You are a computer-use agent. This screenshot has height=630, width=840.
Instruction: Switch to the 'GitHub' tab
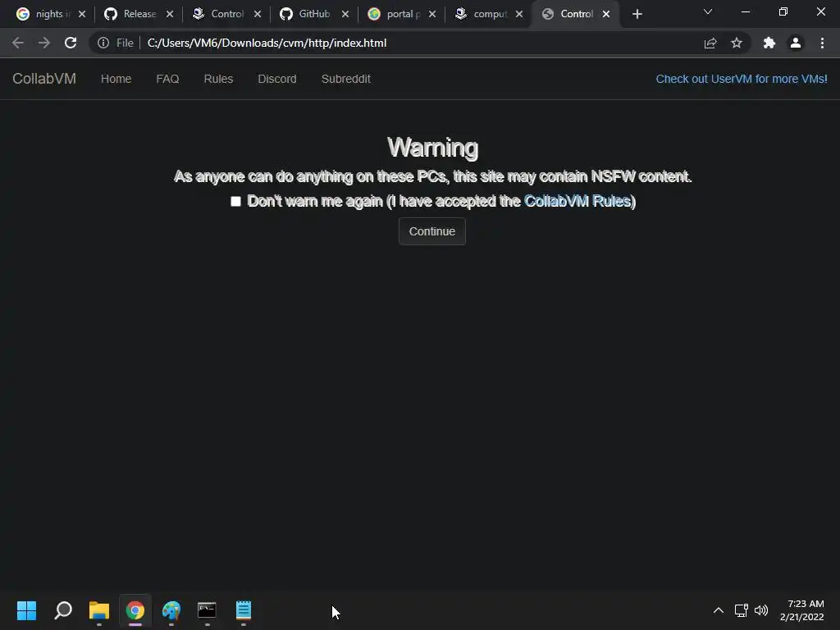pos(308,14)
